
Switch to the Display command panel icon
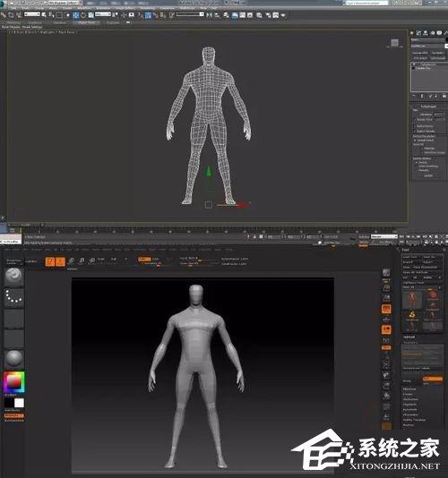coord(439,32)
